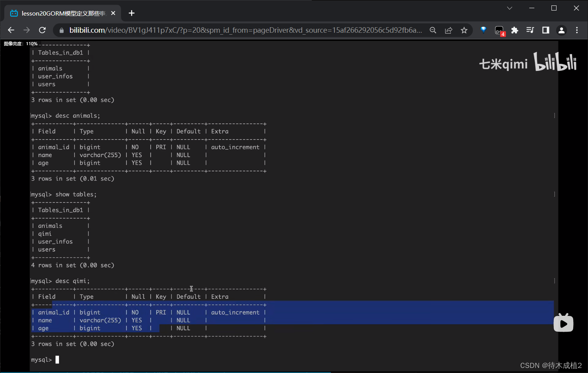Click the '图像亮度: 110%' brightness label

21,44
